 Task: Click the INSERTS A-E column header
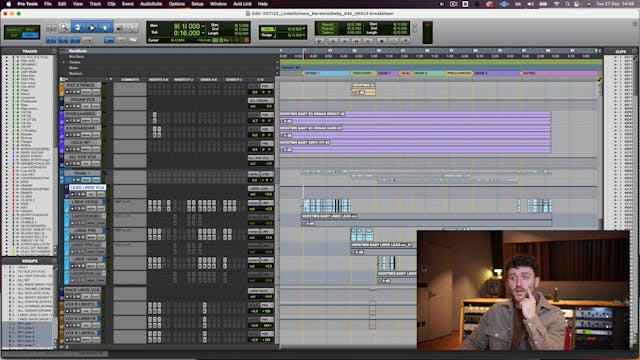(159, 80)
